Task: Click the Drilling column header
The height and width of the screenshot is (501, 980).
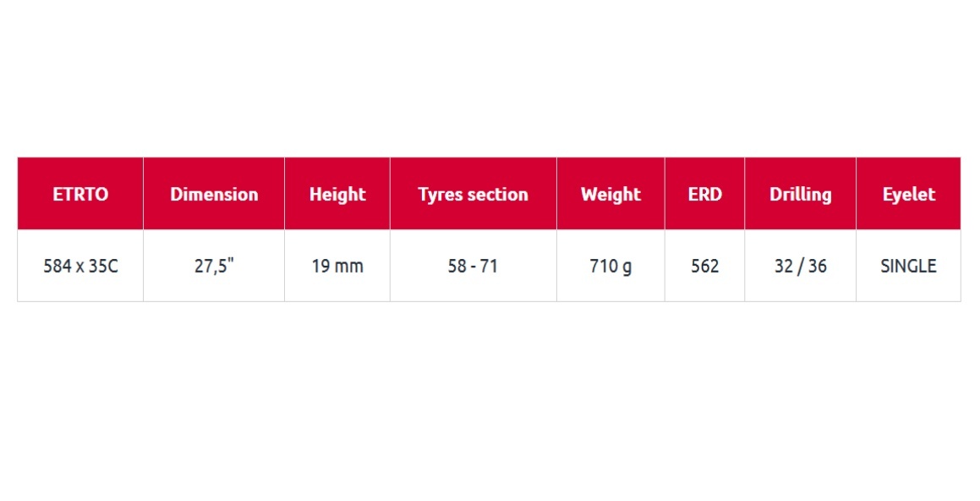Action: click(801, 194)
